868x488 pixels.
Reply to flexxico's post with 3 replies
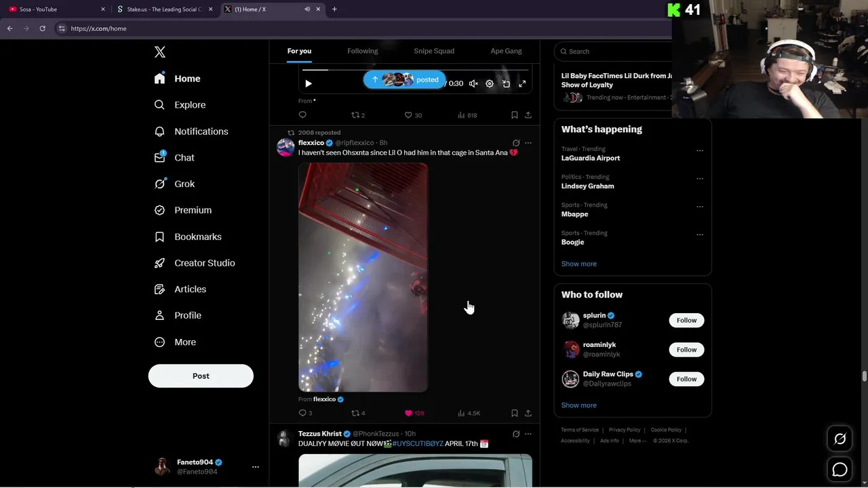305,413
